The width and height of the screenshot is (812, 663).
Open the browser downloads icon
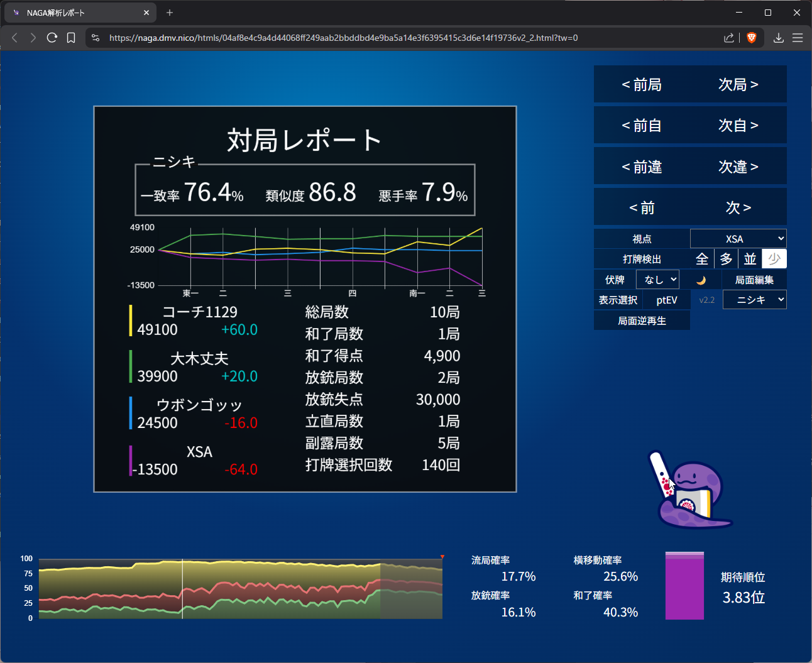tap(778, 38)
